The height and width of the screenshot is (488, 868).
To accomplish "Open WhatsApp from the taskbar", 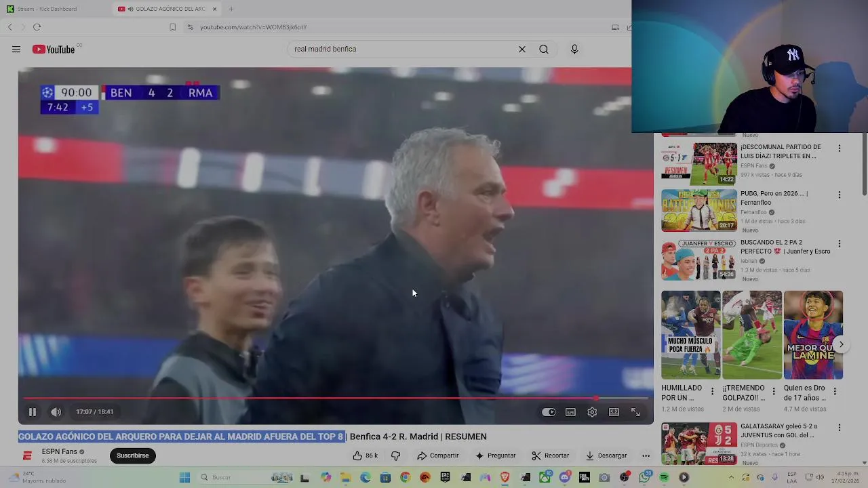I will pyautogui.click(x=644, y=477).
